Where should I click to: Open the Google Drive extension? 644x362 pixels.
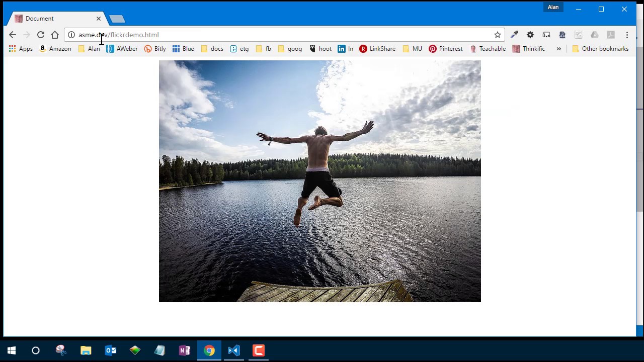(x=595, y=35)
